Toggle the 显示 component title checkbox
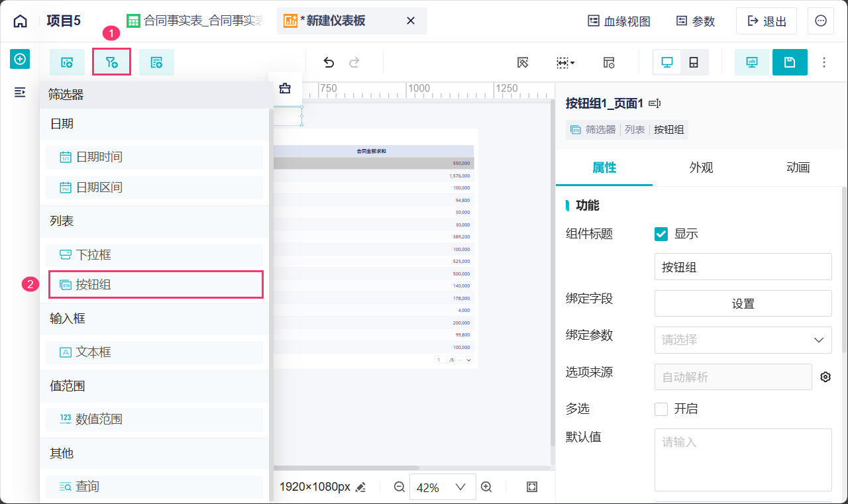The width and height of the screenshot is (848, 504). [x=661, y=234]
